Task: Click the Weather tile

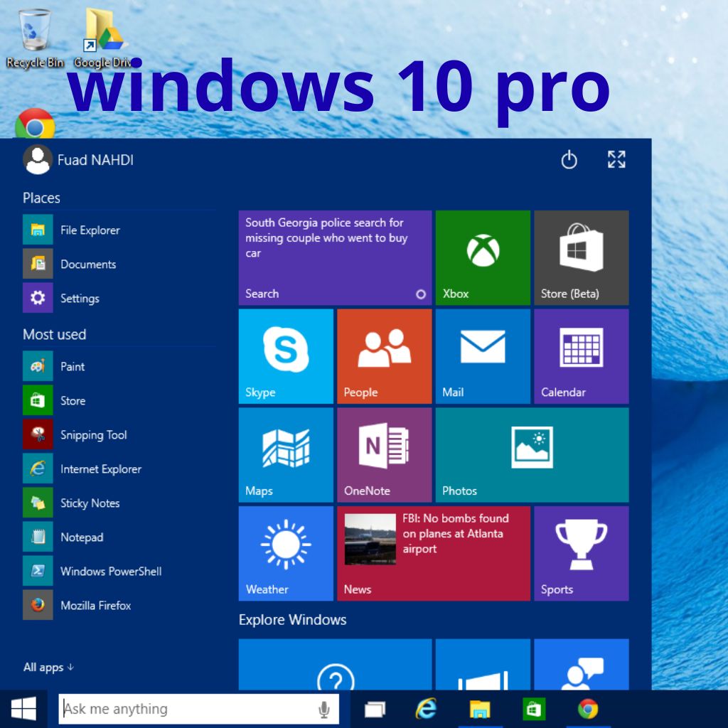Action: 286,553
